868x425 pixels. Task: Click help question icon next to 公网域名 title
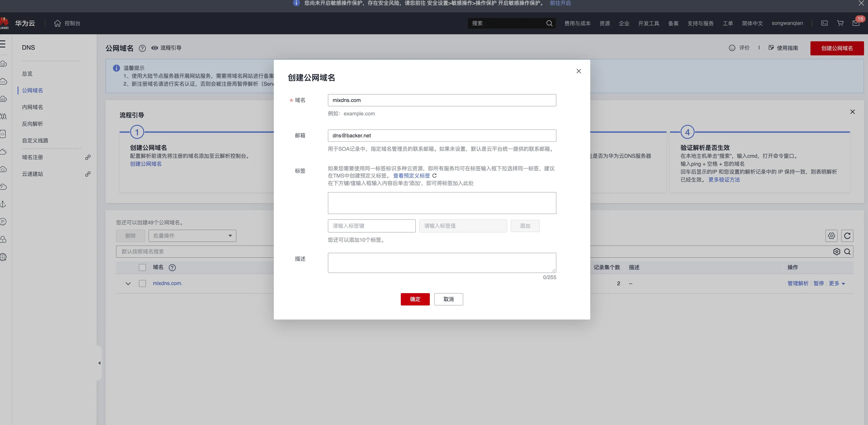pos(142,48)
